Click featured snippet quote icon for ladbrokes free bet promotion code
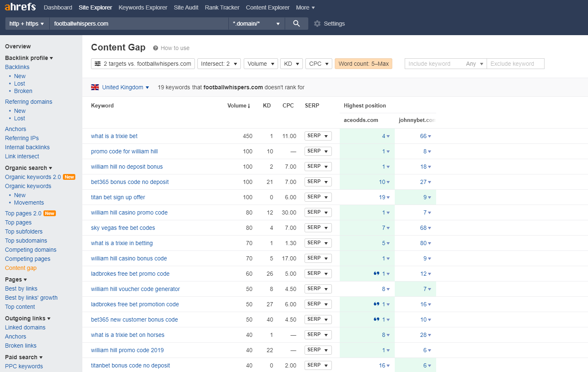The width and height of the screenshot is (588, 372). coord(377,304)
